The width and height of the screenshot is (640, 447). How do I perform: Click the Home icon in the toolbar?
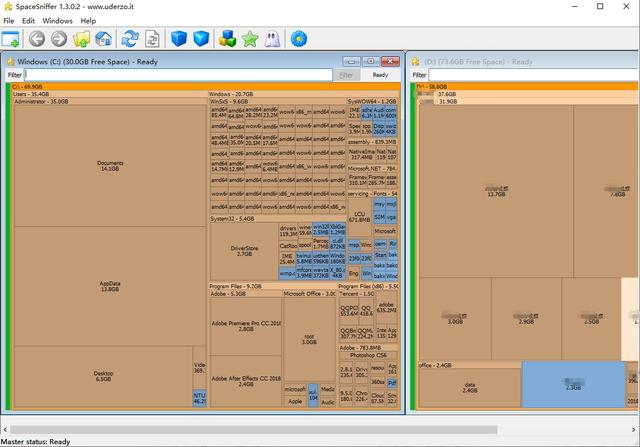coord(103,39)
